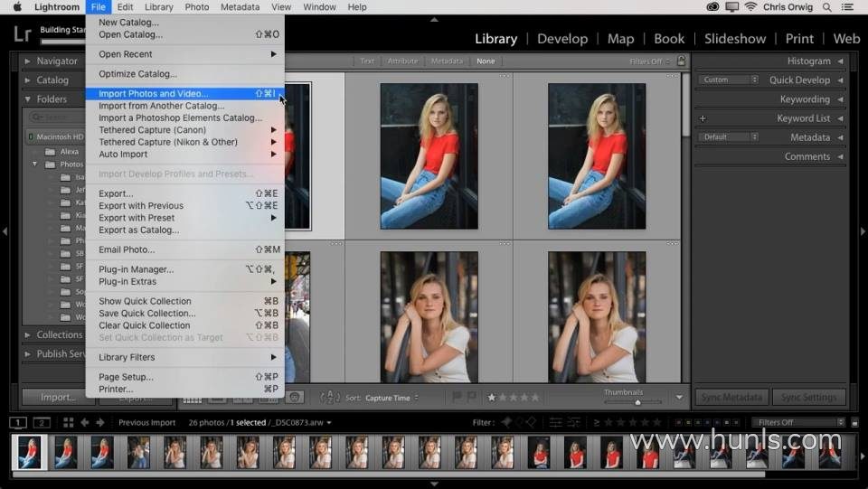
Task: Expand Tethered Capture (Canon) submenu
Action: click(x=184, y=130)
